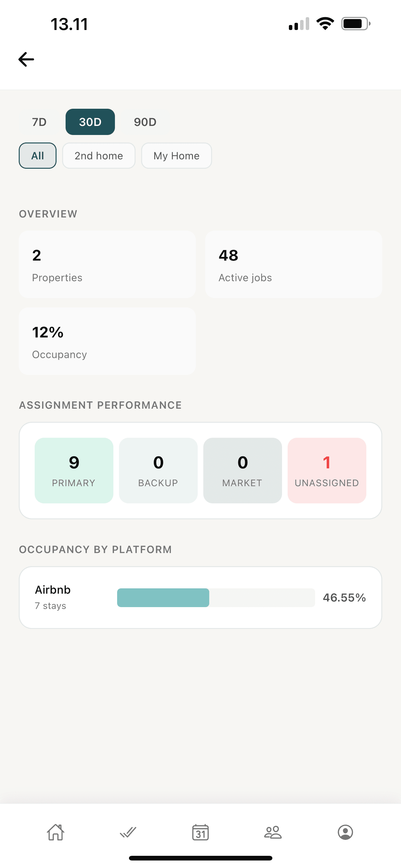Tap the back arrow
Image resolution: width=401 pixels, height=868 pixels.
click(x=26, y=59)
